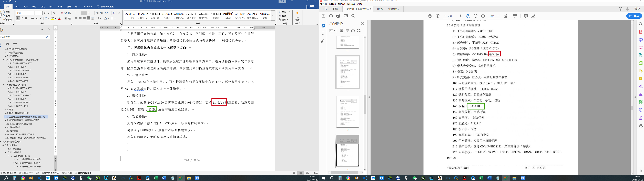Click the blue 共享 share button in Acrobat

[634, 16]
